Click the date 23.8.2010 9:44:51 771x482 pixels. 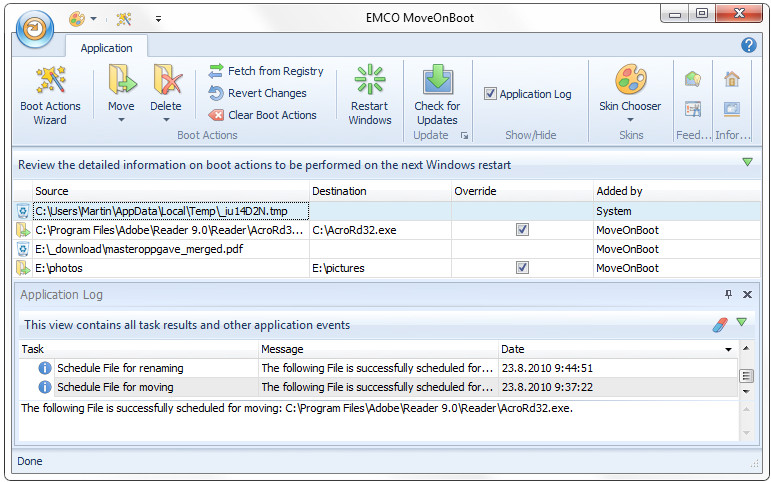[x=547, y=368]
